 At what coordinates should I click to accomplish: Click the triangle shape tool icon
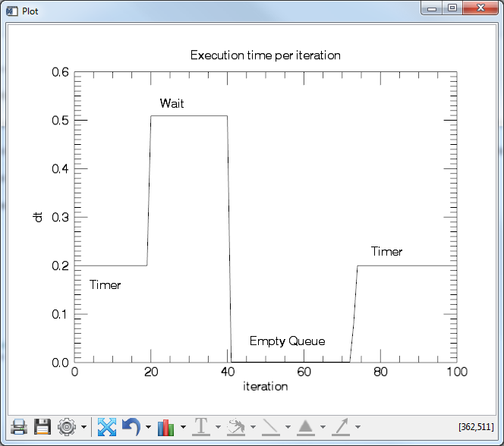click(x=305, y=427)
